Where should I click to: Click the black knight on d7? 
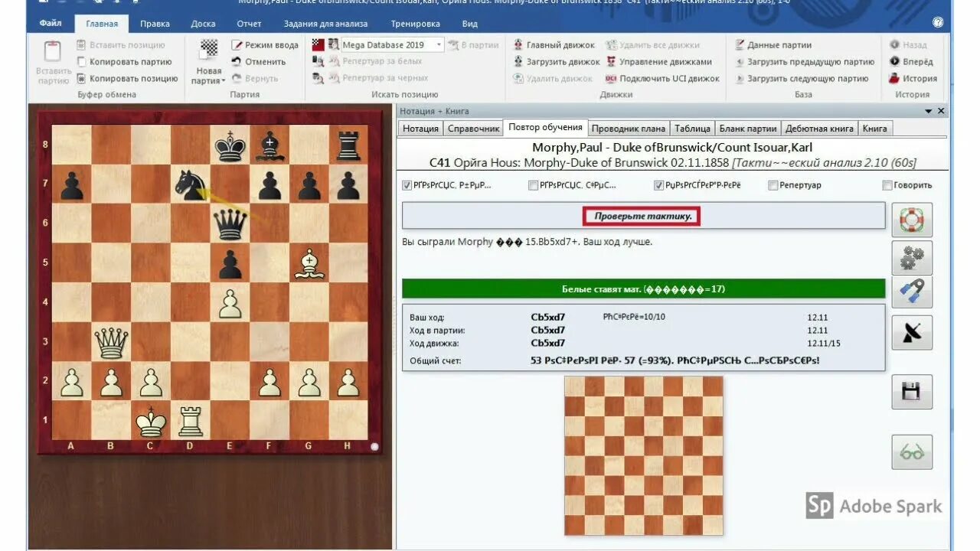coord(190,184)
